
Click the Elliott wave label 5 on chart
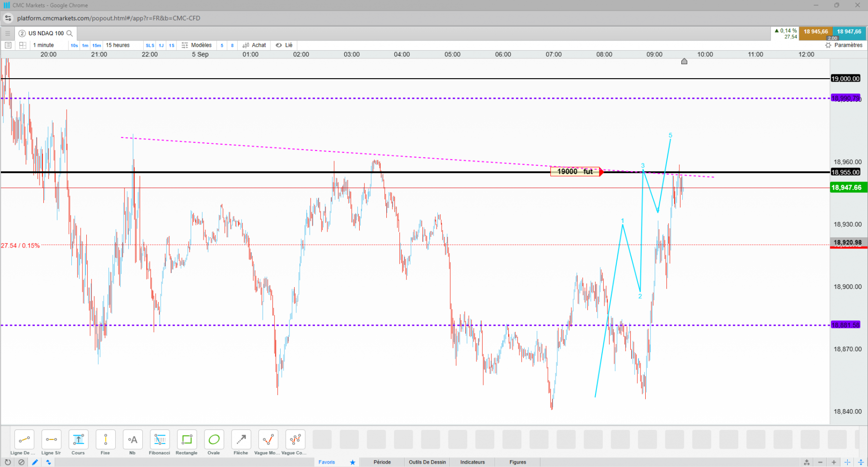670,136
